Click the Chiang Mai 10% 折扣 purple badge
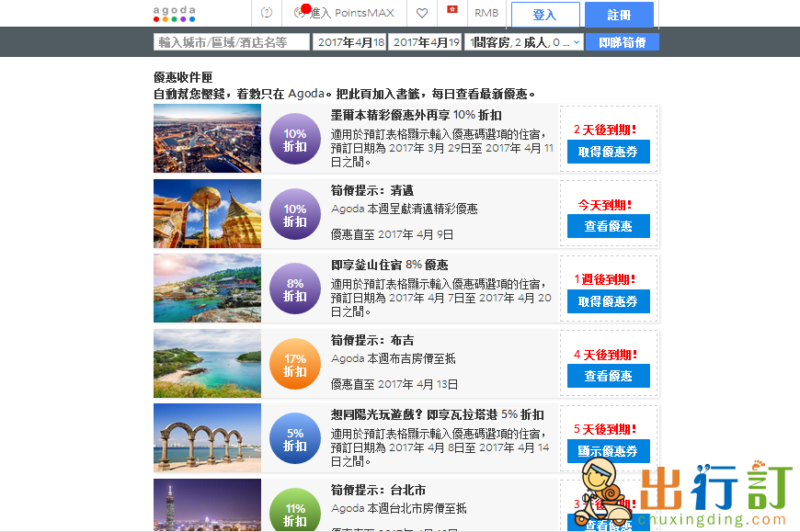The width and height of the screenshot is (800, 532). click(295, 214)
